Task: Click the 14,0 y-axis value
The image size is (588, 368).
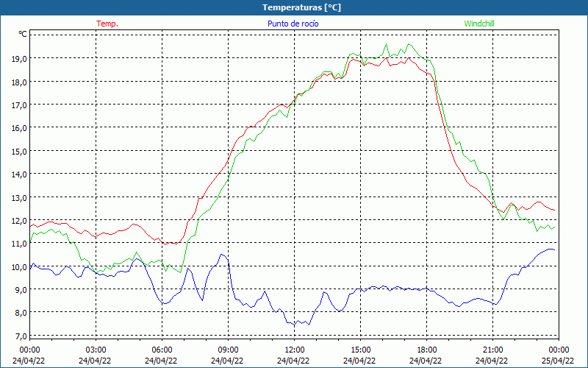Action: pos(19,174)
